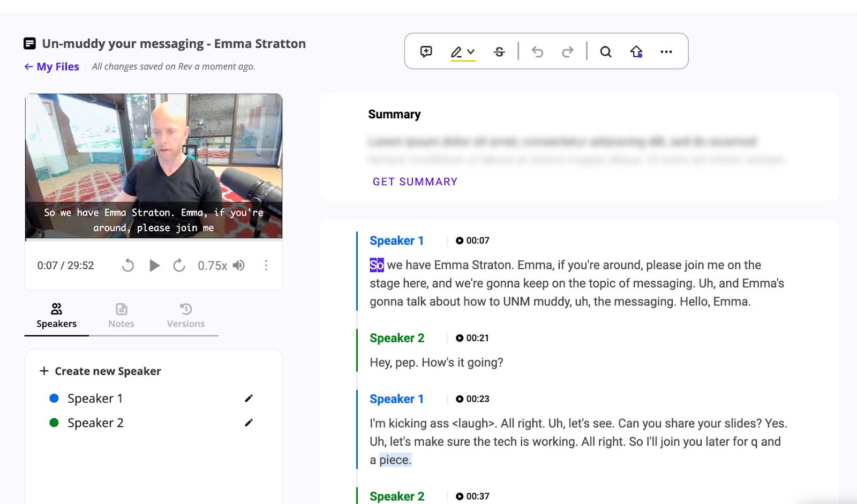857x504 pixels.
Task: Select Speaker 2 in speakers list
Action: pos(96,423)
